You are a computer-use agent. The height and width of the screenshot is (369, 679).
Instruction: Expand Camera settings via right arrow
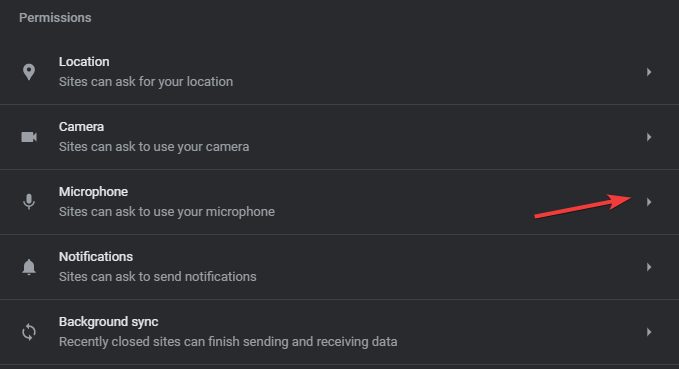[649, 137]
